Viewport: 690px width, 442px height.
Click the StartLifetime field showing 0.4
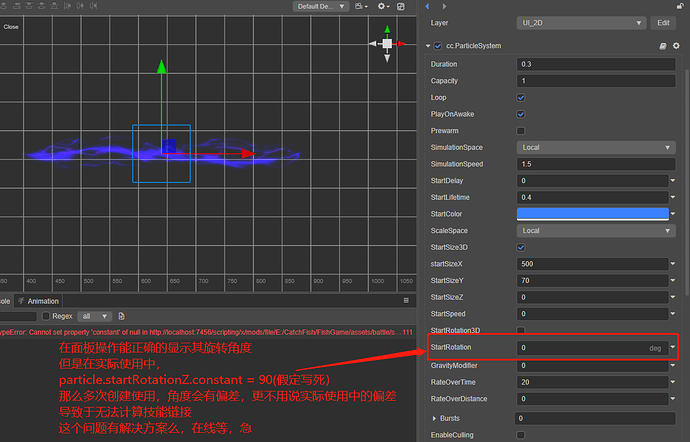pos(592,197)
